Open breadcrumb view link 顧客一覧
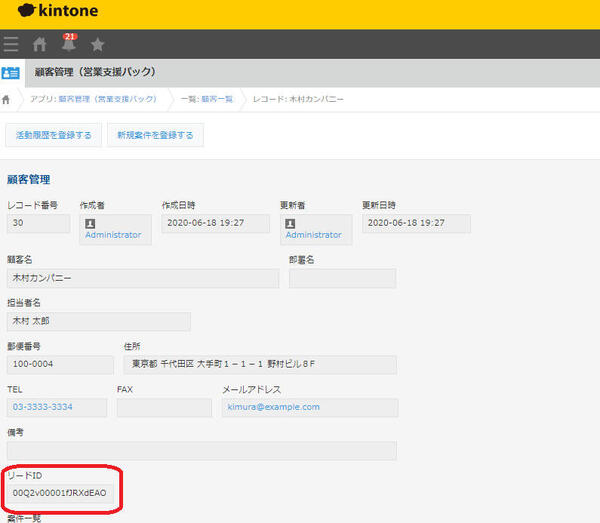This screenshot has height=523, width=600. 217,99
